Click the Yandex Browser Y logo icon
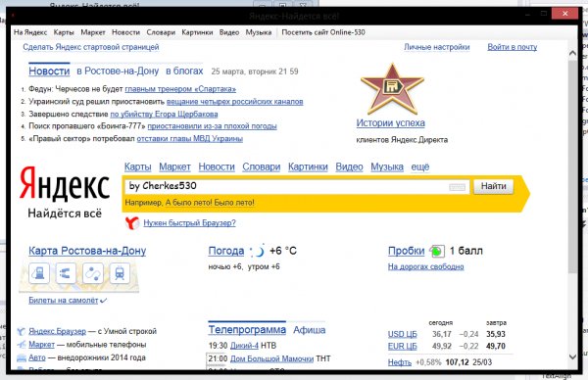 (x=132, y=223)
